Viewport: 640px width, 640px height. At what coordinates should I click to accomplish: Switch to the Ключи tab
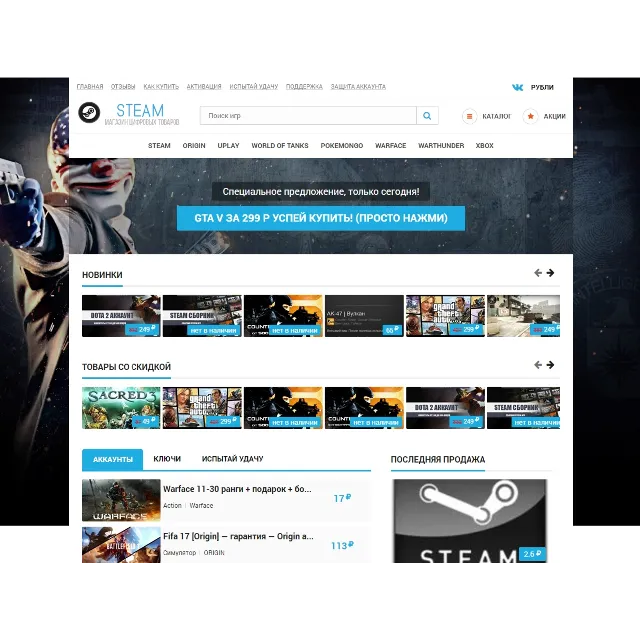pyautogui.click(x=167, y=459)
